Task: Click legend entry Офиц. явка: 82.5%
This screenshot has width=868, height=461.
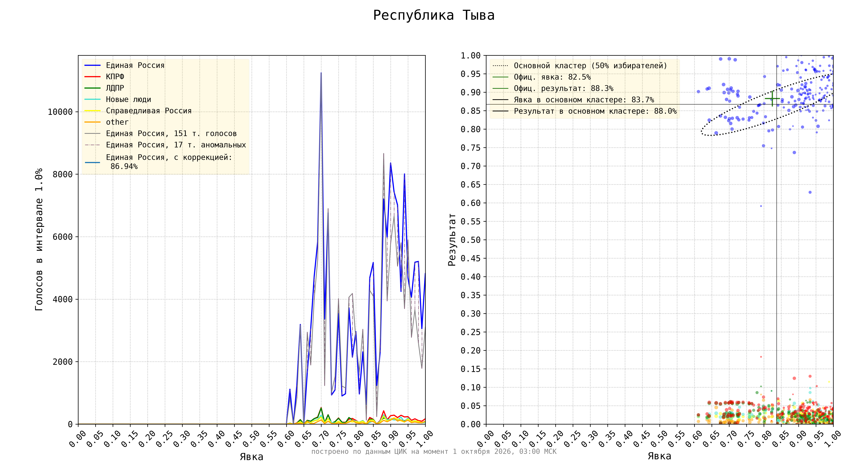Action: click(541, 77)
